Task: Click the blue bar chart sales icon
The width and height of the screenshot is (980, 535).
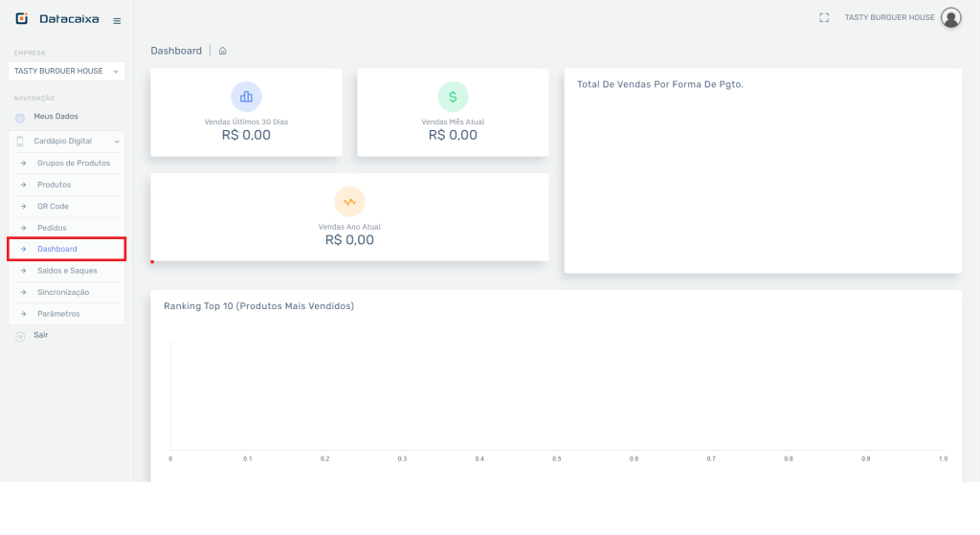Action: [246, 97]
